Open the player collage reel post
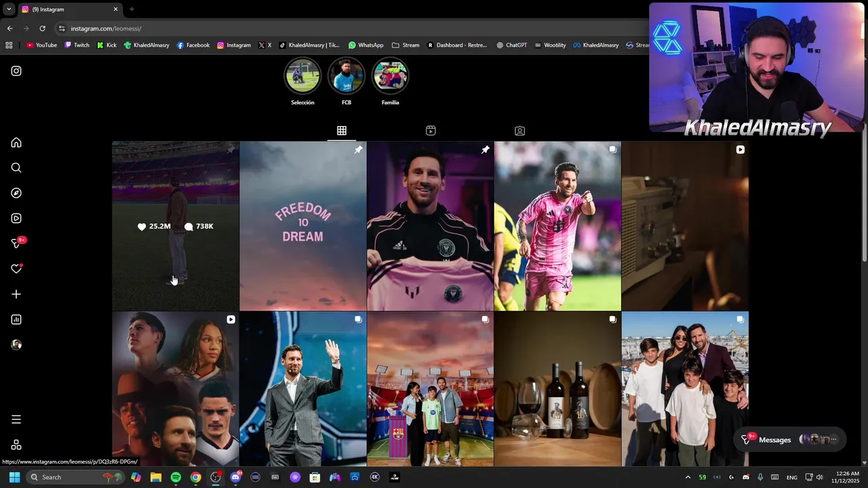This screenshot has height=488, width=868. coord(176,389)
